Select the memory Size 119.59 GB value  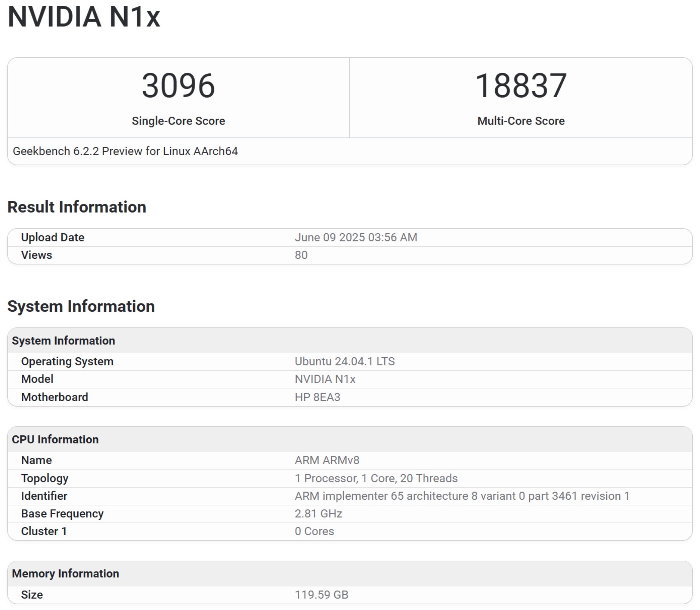[x=321, y=594]
